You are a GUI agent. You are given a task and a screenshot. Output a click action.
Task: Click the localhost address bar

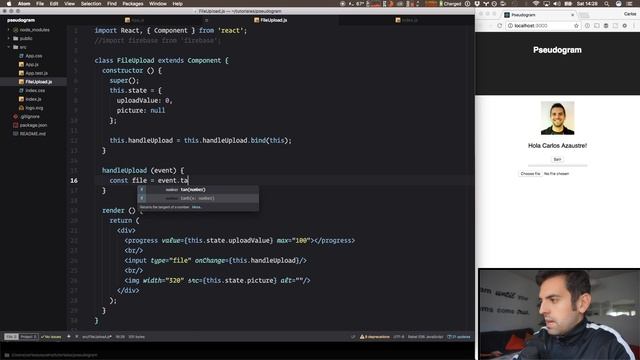click(543, 26)
